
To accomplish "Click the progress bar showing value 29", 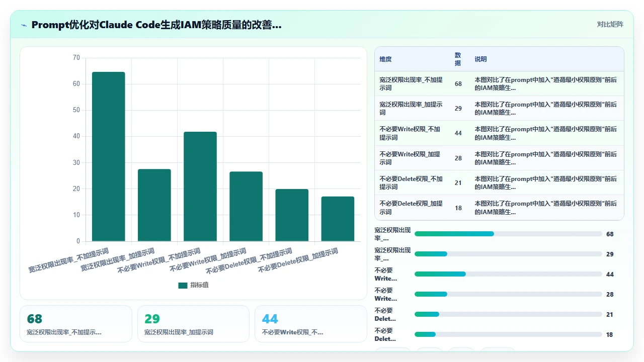I will 508,254.
